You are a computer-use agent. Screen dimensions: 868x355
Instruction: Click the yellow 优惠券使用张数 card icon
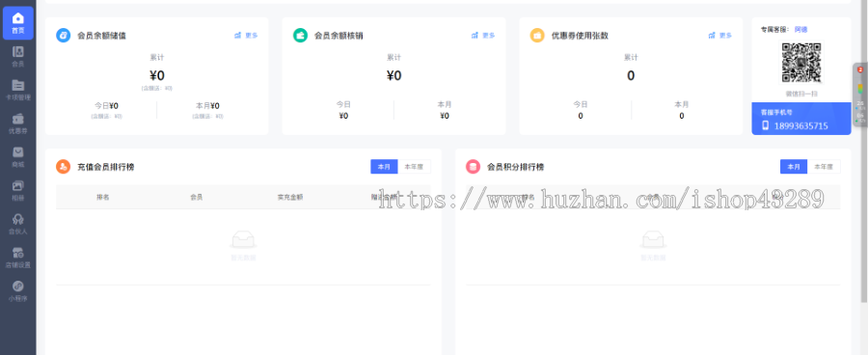[537, 36]
